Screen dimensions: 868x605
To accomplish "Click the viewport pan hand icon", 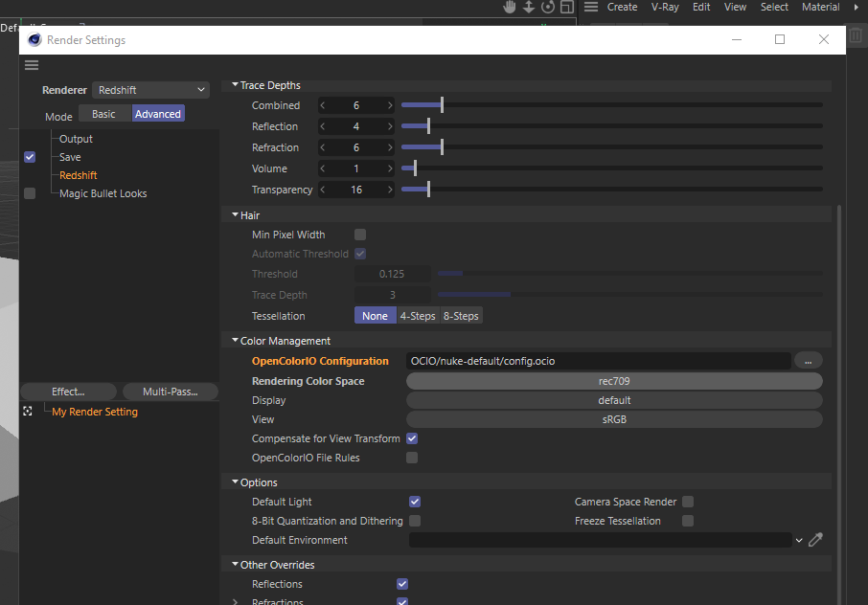I will pyautogui.click(x=511, y=7).
